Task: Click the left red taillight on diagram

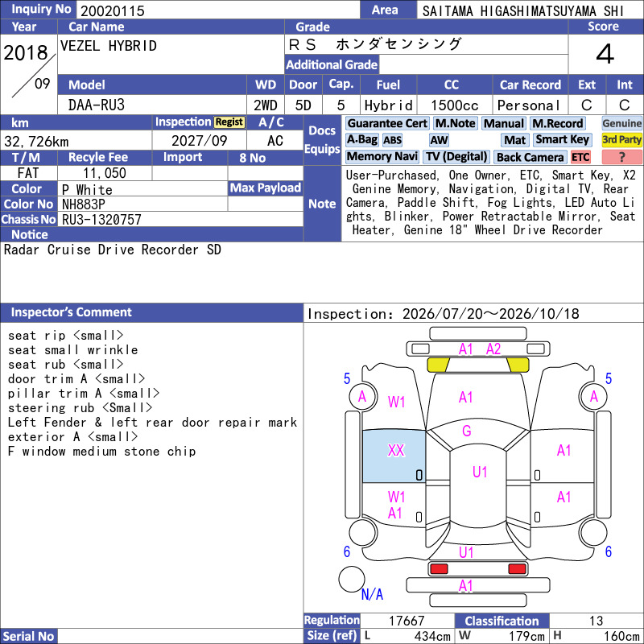Action: [x=439, y=569]
